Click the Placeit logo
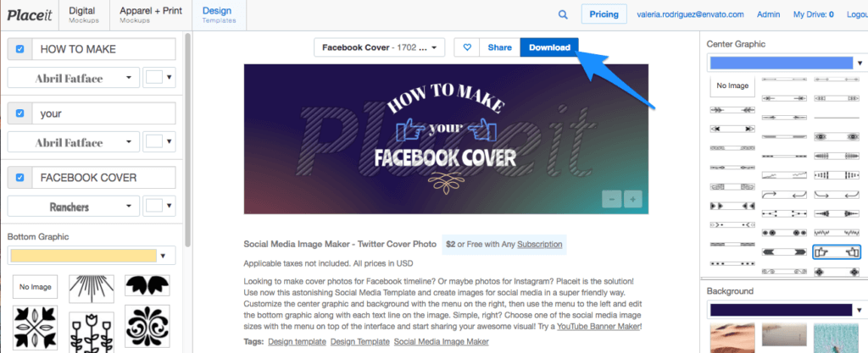 [30, 15]
